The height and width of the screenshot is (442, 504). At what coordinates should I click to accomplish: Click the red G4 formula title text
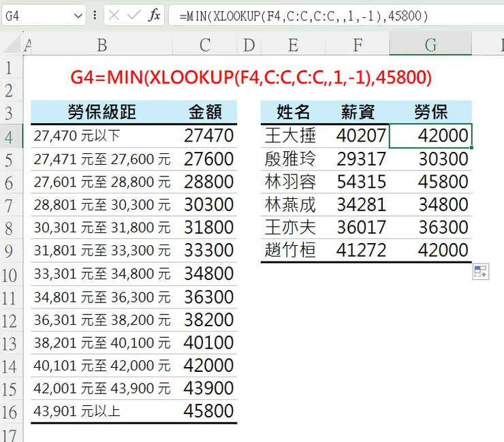click(251, 77)
